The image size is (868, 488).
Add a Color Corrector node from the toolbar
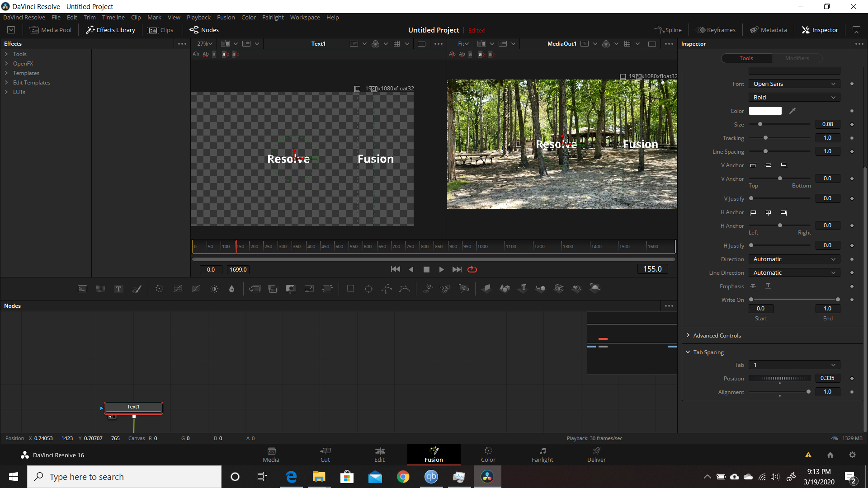159,289
